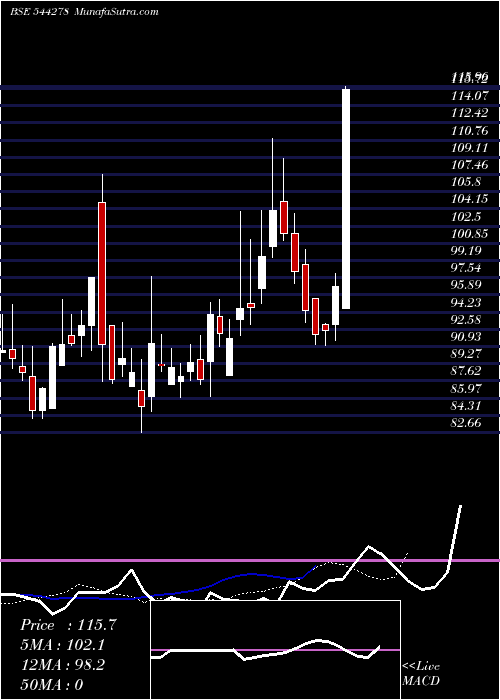The image size is (500, 700).
Task: Click the 89.27 price axis label
Action: coord(467,354)
